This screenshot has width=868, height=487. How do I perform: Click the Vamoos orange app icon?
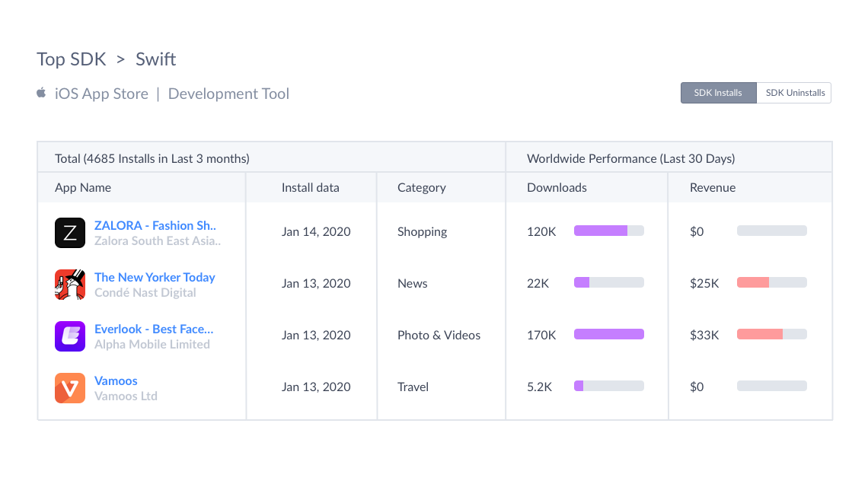tap(70, 388)
